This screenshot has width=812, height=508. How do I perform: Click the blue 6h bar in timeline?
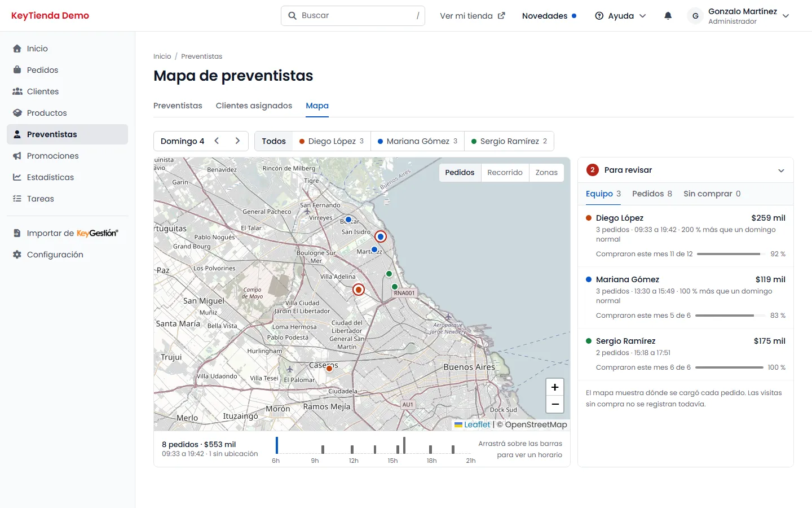[x=276, y=445]
